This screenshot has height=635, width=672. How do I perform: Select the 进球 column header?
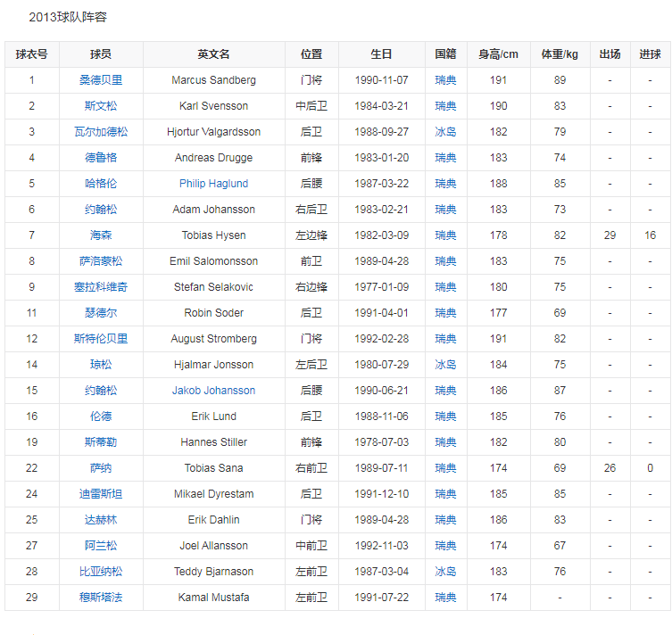click(x=650, y=54)
